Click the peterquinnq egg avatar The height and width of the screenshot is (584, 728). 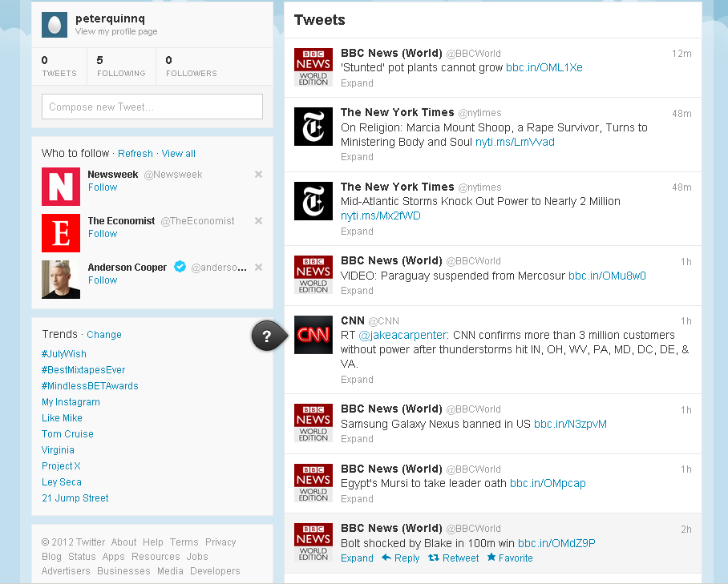[55, 25]
